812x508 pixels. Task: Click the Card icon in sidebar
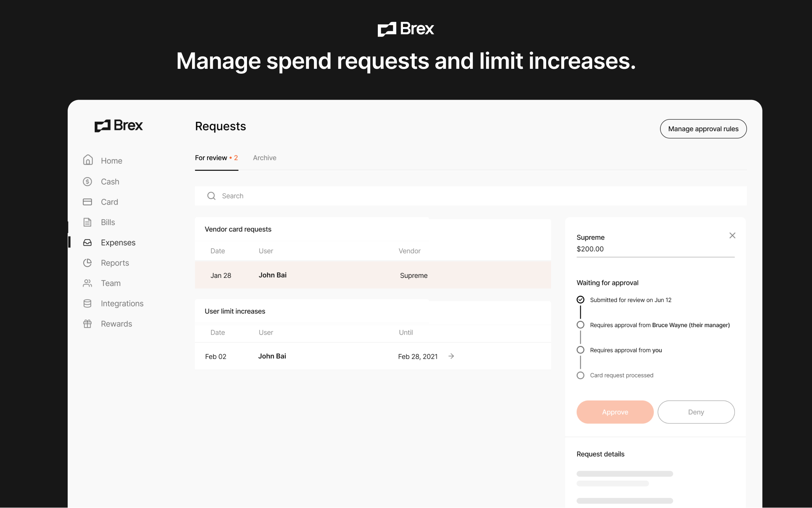pos(88,202)
